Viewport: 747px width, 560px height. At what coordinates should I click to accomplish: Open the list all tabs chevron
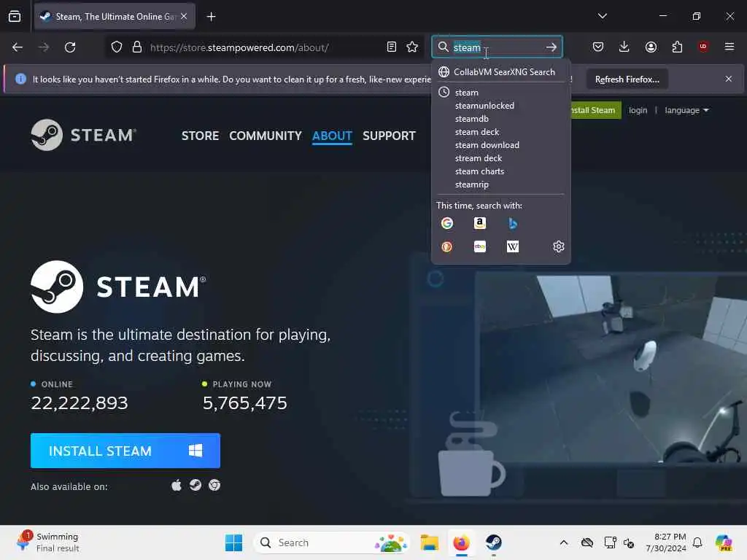(602, 16)
